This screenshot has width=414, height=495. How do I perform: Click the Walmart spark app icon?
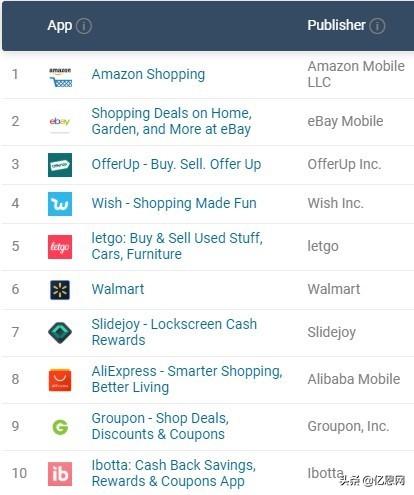(x=60, y=290)
